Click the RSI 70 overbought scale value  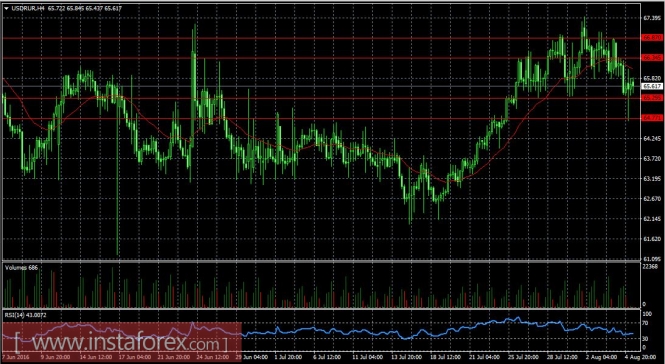[645, 323]
